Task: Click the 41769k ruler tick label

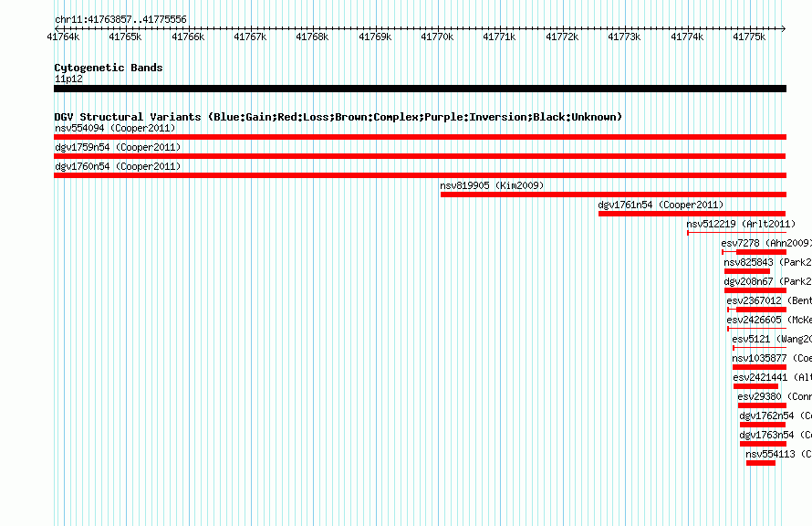Action: tap(376, 37)
